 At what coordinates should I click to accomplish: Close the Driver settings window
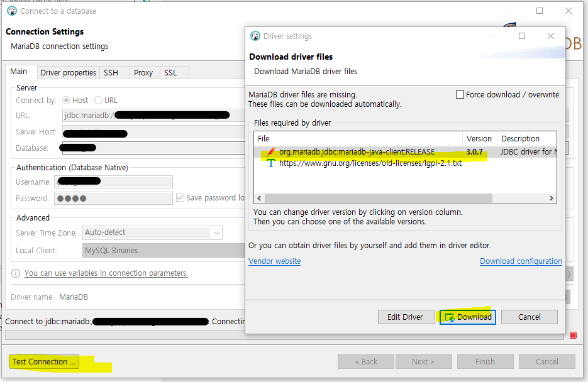551,36
